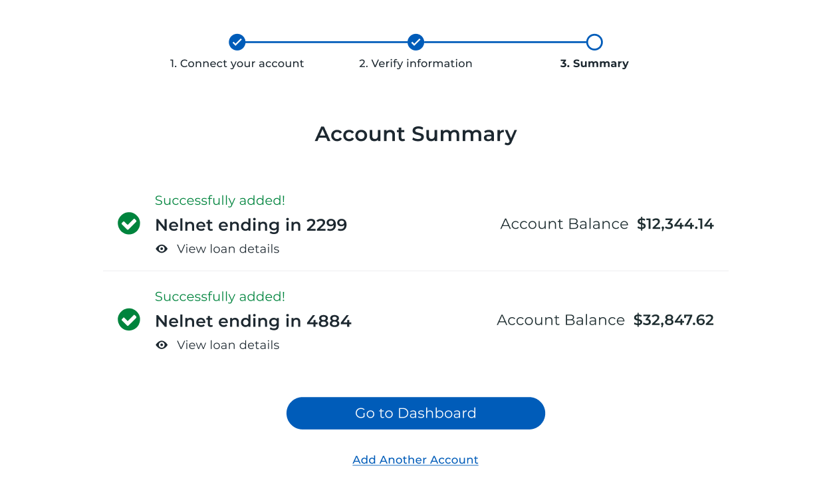Image resolution: width=831 pixels, height=504 pixels.
Task: Select the '3. Summary' step label
Action: point(594,64)
